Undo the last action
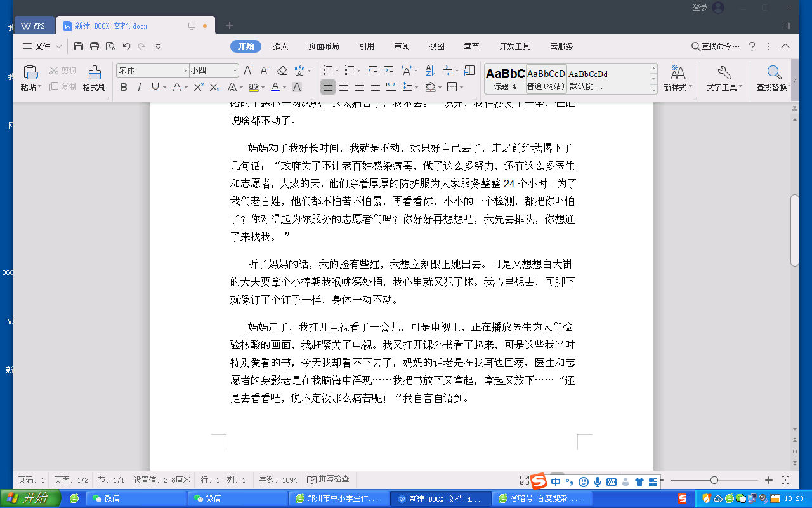 coord(126,46)
